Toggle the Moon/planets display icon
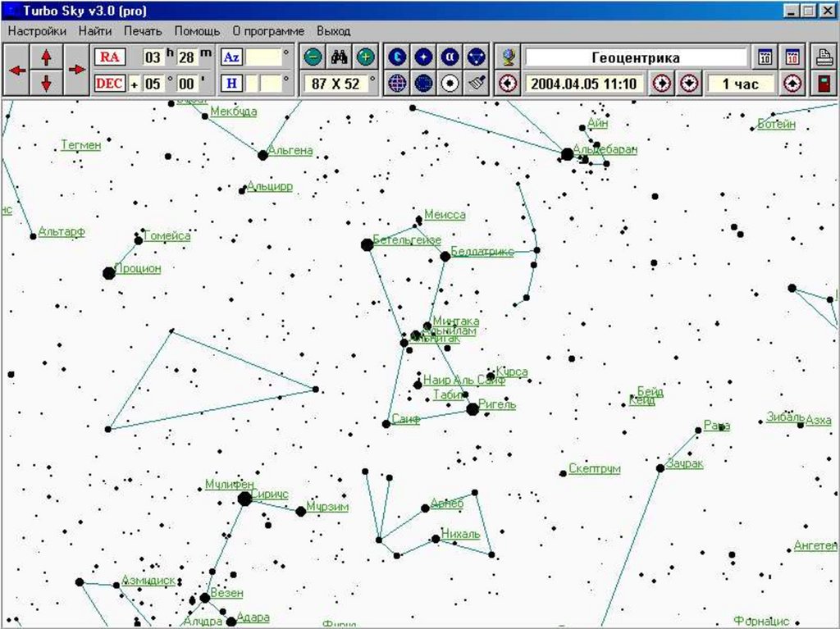Viewport: 840px width, 629px height. (398, 57)
